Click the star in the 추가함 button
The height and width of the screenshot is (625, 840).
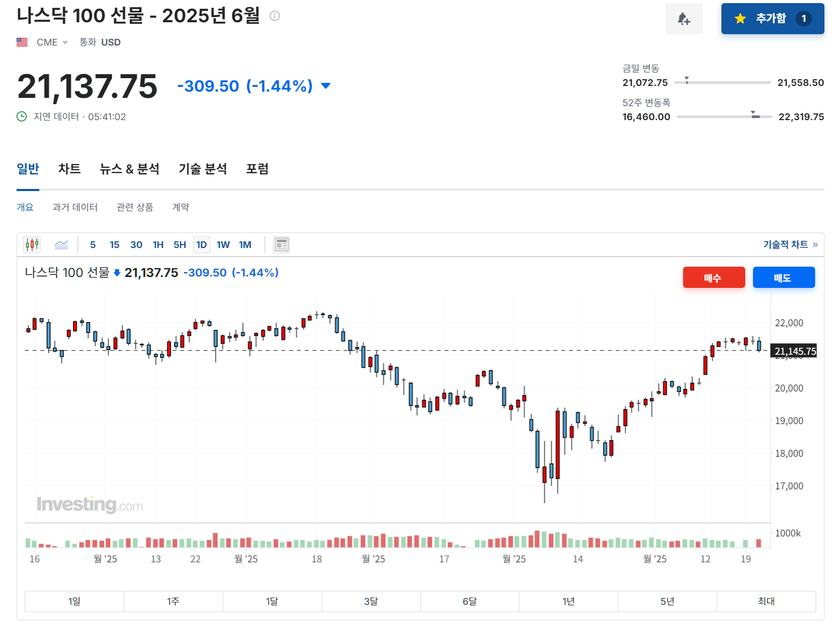[740, 18]
